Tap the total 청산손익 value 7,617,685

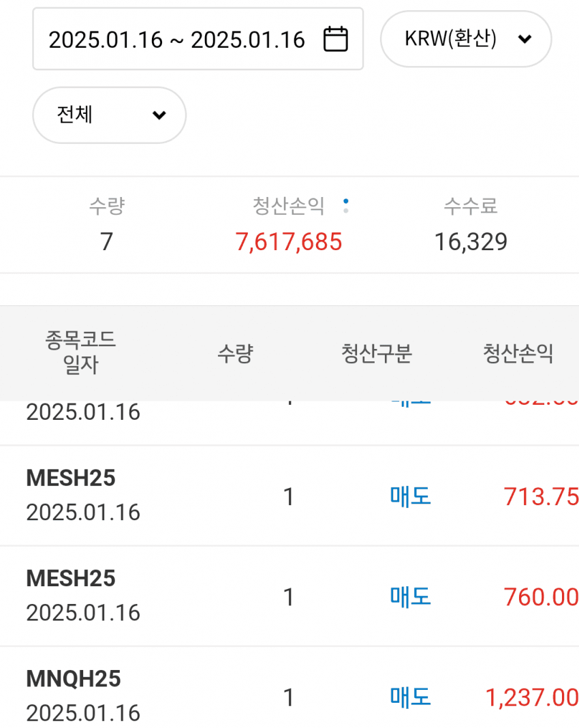click(289, 241)
